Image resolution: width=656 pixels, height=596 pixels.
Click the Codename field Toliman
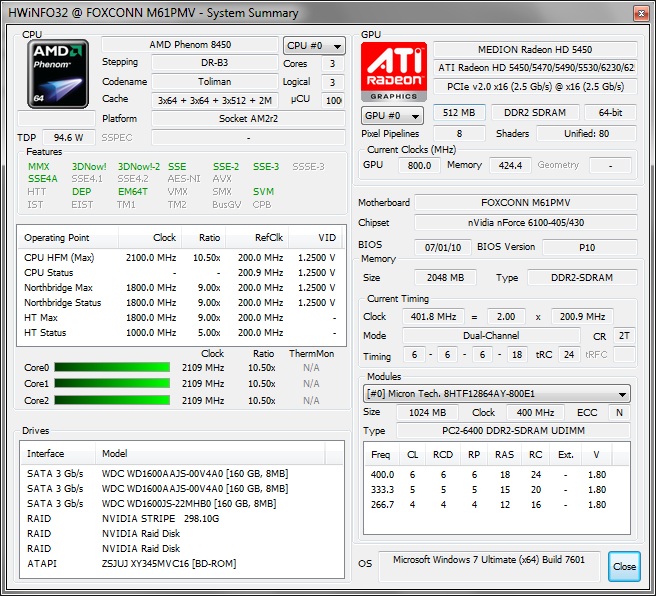pyautogui.click(x=215, y=82)
